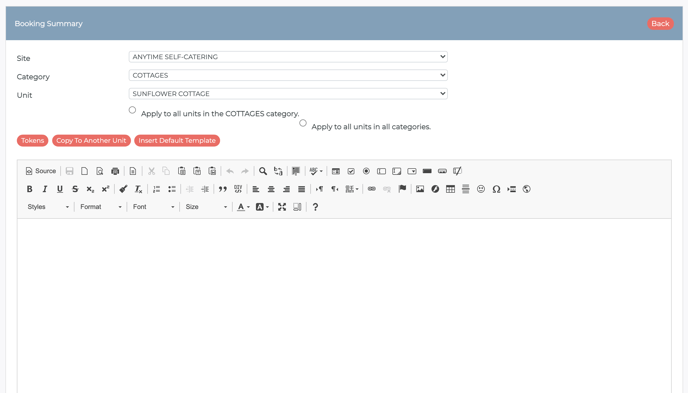The height and width of the screenshot is (393, 688).
Task: Insert a selection field icon
Action: pos(412,171)
